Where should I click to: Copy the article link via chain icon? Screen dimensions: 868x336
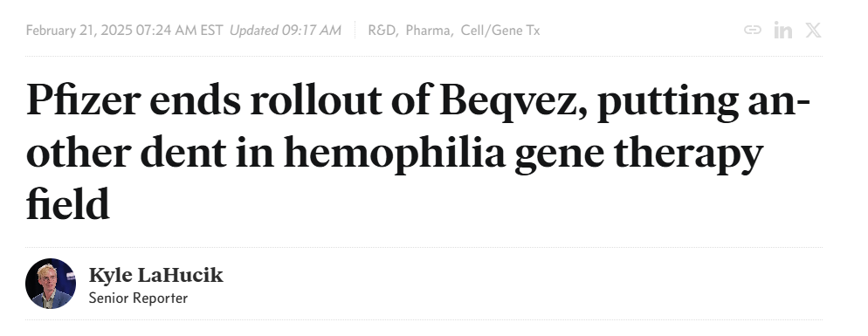[x=753, y=30]
